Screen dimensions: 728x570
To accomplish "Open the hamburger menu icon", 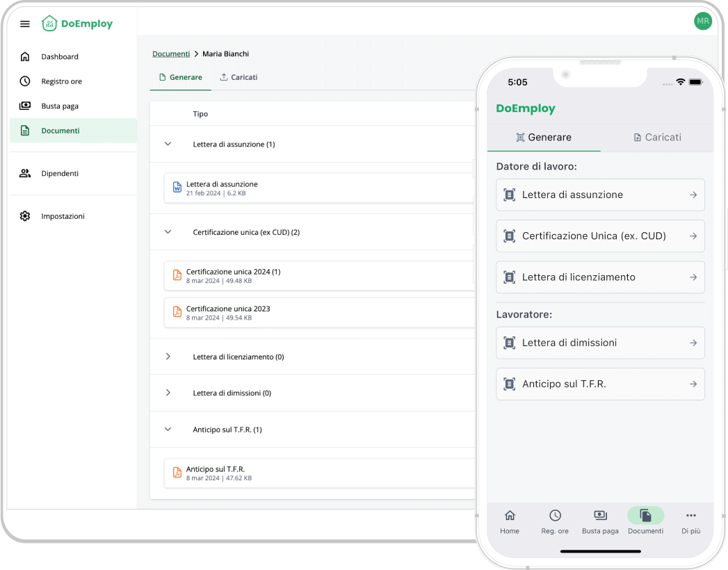I will (x=25, y=24).
